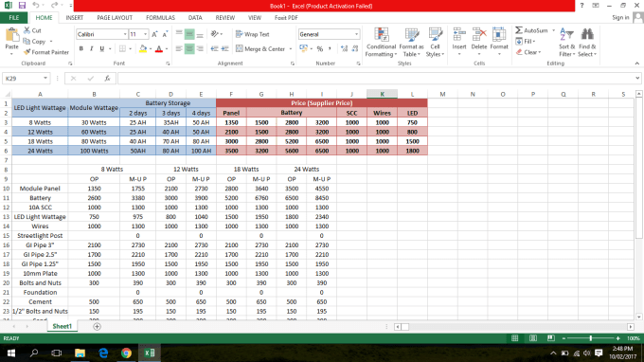Viewport: 644px width, 362px height.
Task: Click in the formula bar input
Action: tap(376, 78)
